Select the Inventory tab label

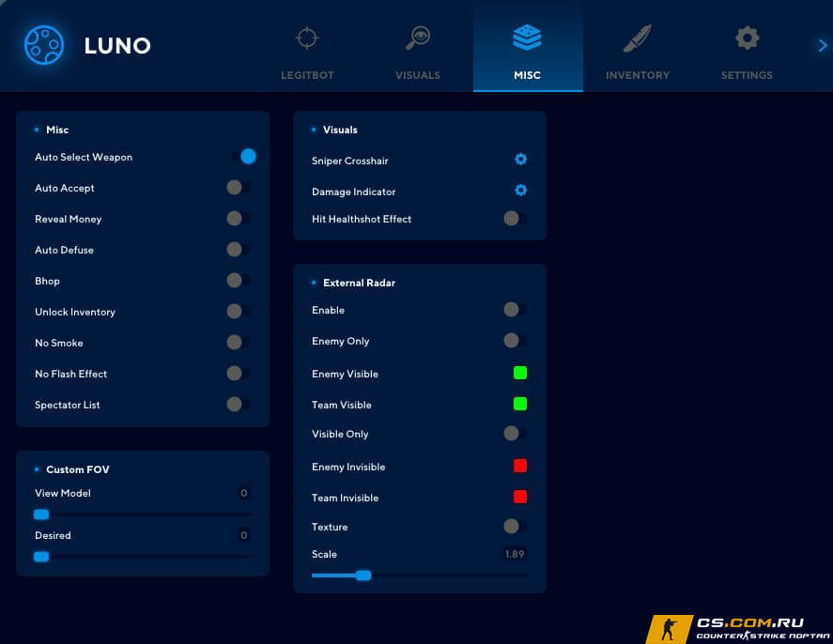pyautogui.click(x=637, y=75)
